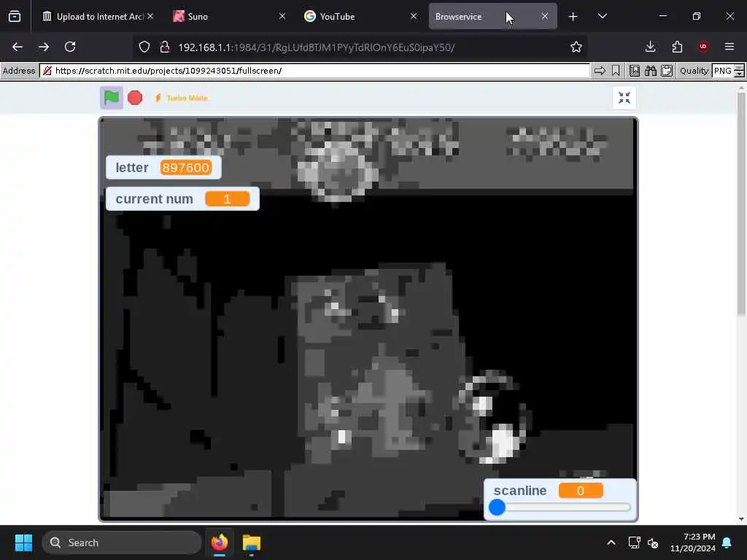Screen dimensions: 747x560
Task: Go forward in Firefox
Action: [x=44, y=47]
